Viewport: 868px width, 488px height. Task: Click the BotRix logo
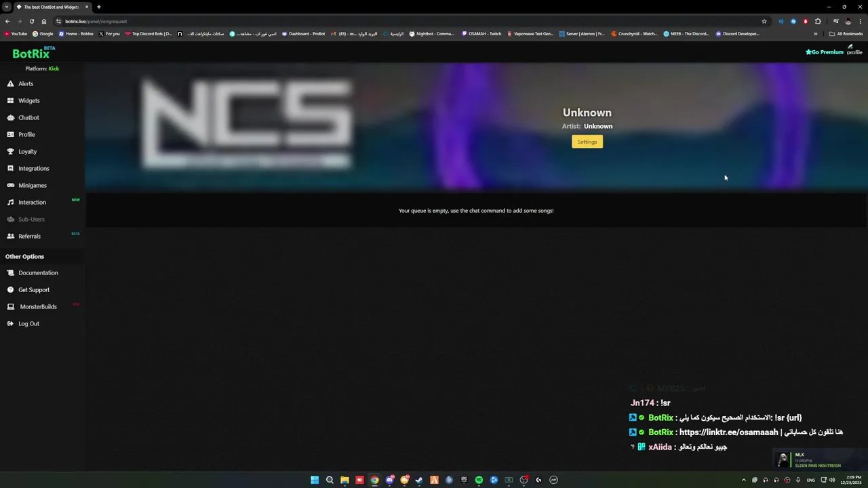point(33,53)
